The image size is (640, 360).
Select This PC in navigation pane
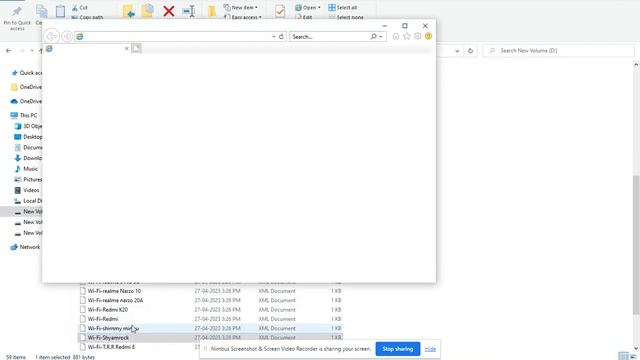pos(24,115)
